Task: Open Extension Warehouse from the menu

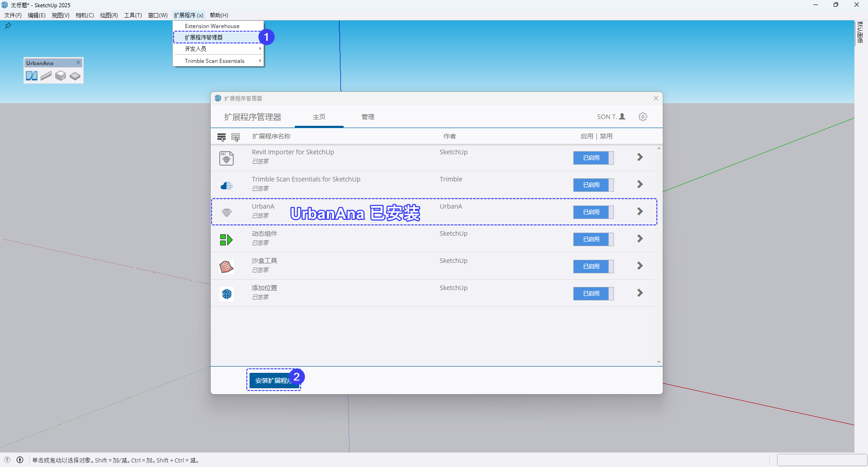Action: pos(218,26)
